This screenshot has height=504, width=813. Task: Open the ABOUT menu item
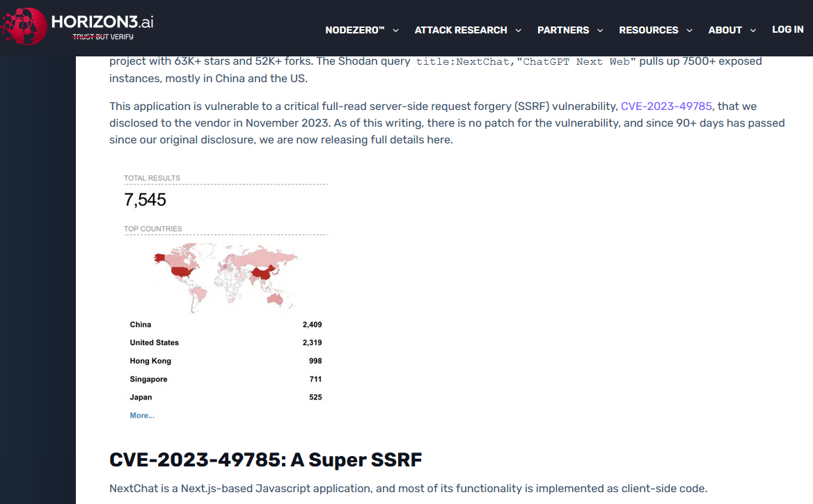[725, 30]
